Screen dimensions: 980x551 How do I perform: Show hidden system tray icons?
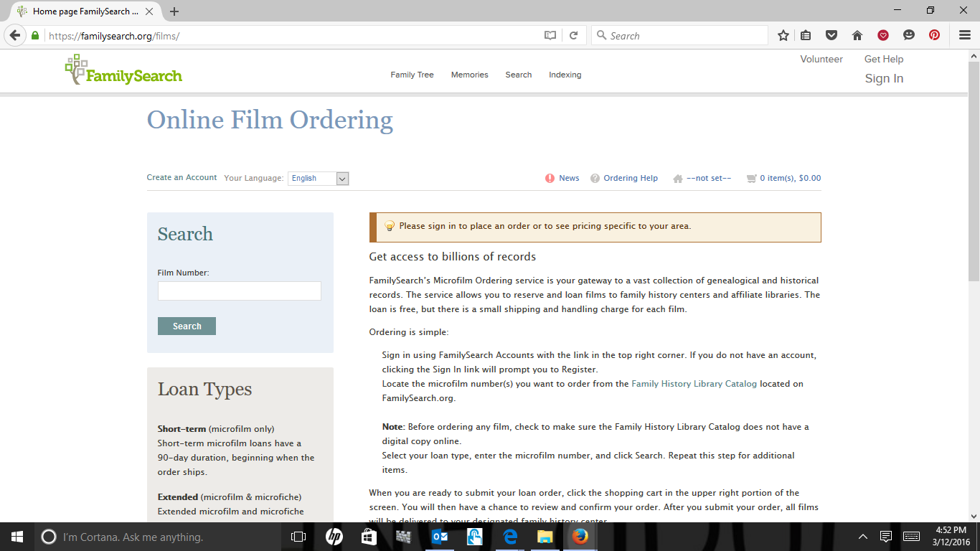coord(863,537)
